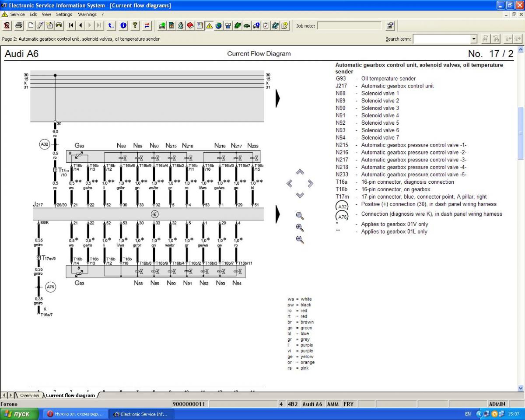The height and width of the screenshot is (420, 525).
Task: Click the 'ADMIN' status bar cell
Action: [x=497, y=404]
